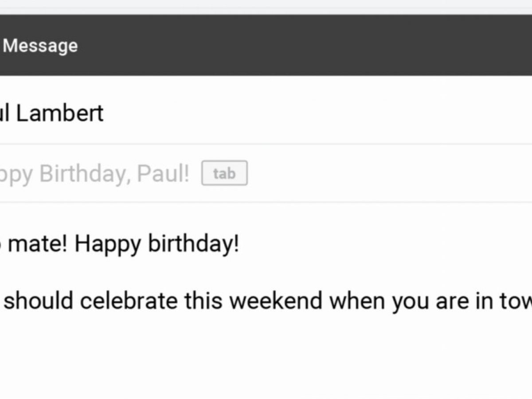Place cursor on "birthday!" in message body

click(193, 244)
